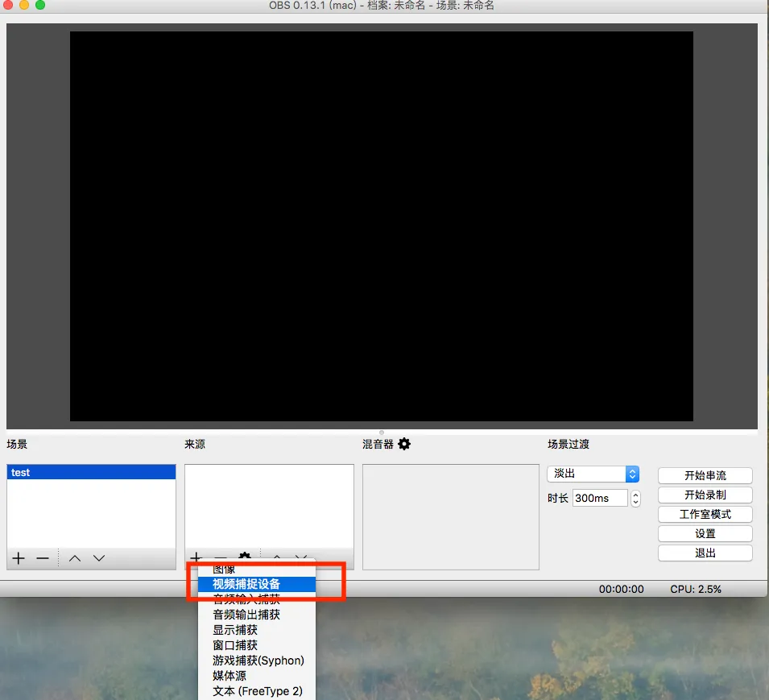Screen dimensions: 769x700
Task: Click the move scene up arrow icon
Action: (75, 557)
